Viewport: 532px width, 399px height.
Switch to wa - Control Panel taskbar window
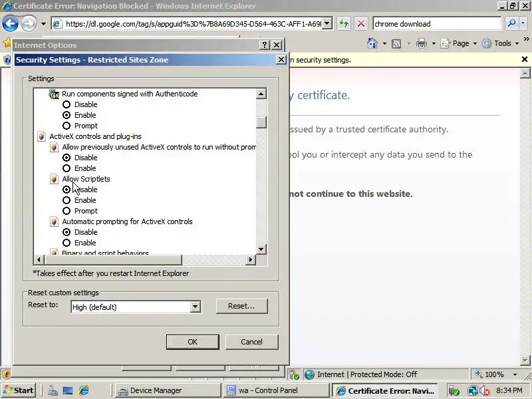click(x=276, y=390)
